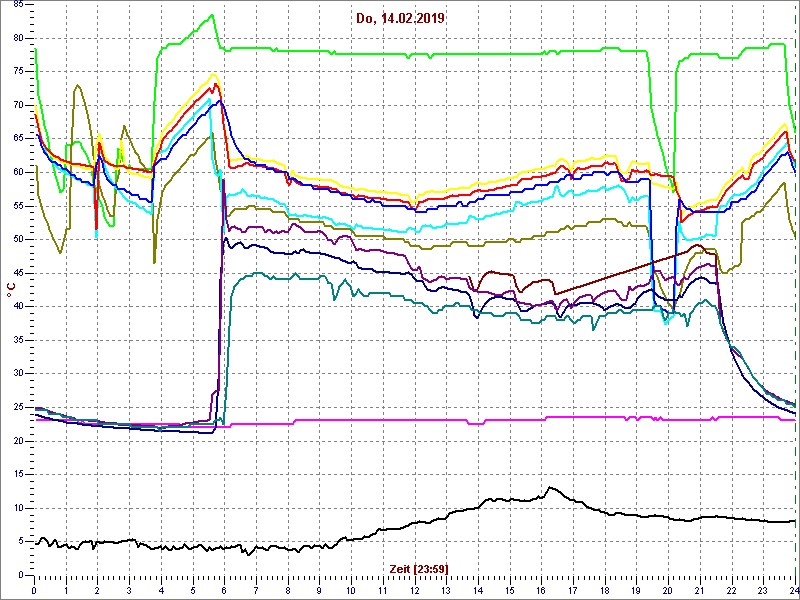Pick hour 13 label on the time axis

tap(446, 589)
